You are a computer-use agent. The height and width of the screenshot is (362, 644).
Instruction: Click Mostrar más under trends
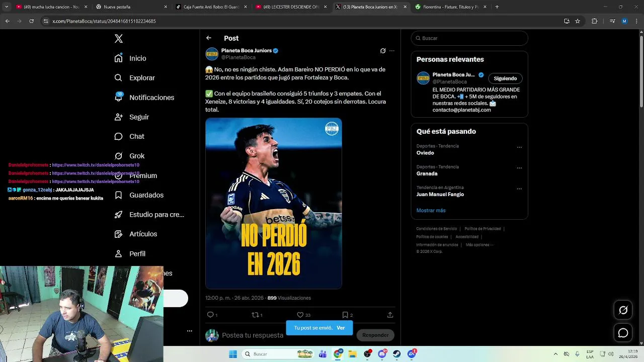[431, 211]
